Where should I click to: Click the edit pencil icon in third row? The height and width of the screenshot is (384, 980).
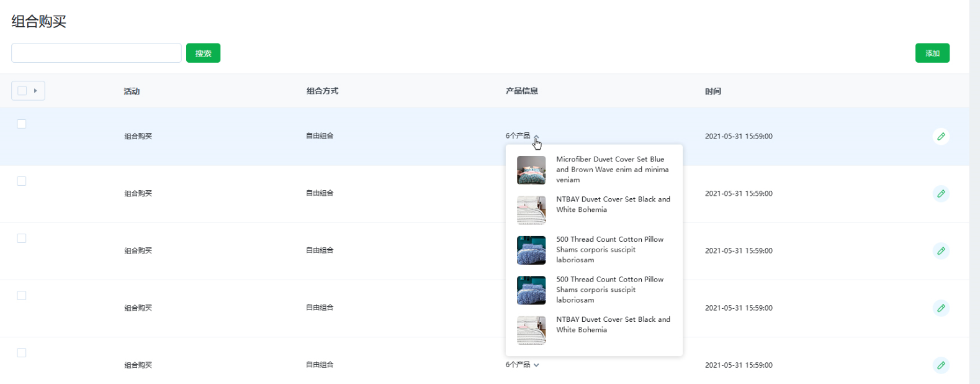click(941, 251)
